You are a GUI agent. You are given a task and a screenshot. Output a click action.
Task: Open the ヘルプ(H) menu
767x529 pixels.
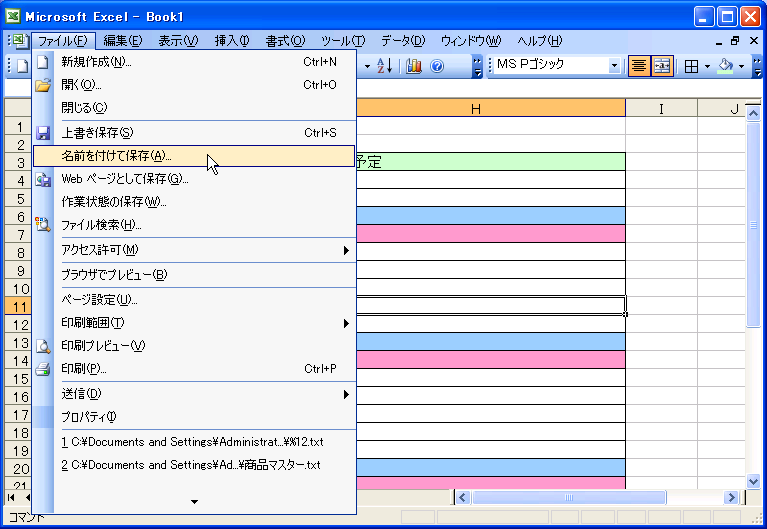tap(540, 41)
